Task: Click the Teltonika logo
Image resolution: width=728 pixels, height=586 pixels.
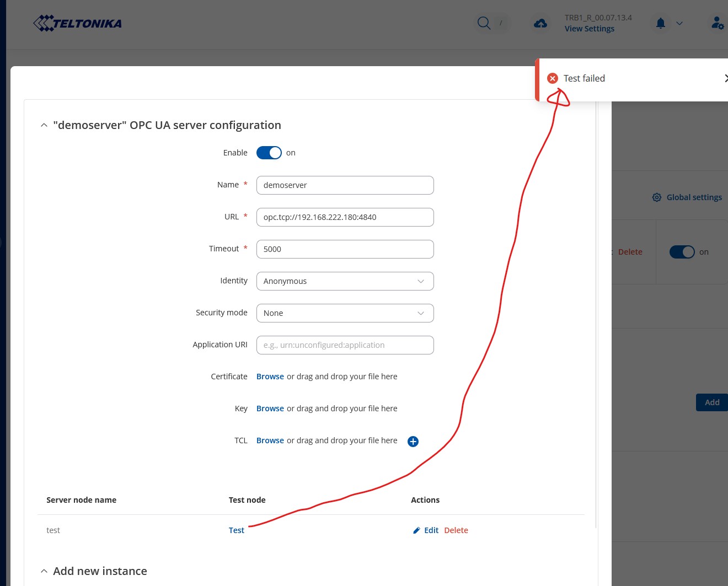Action: (78, 23)
